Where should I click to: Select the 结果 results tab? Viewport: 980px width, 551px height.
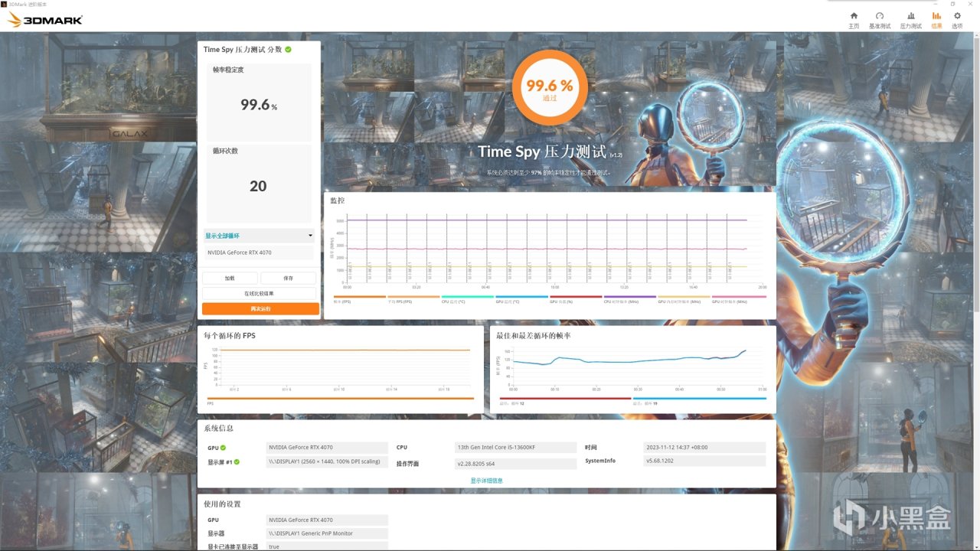[x=936, y=20]
